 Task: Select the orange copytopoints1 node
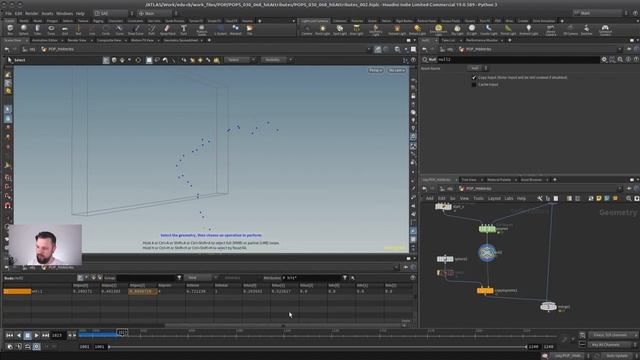(485, 291)
